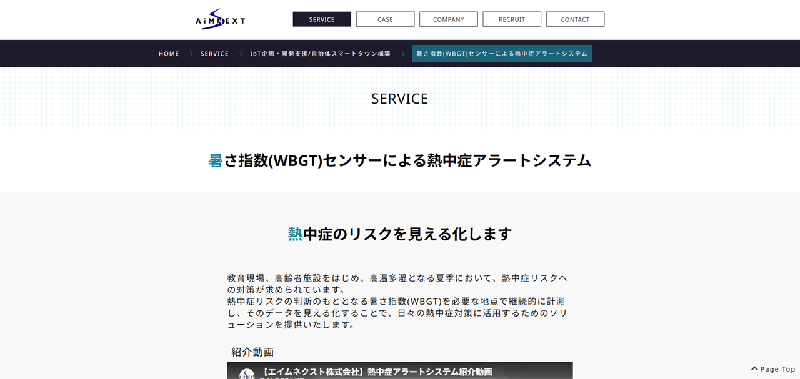This screenshot has height=379, width=800.
Task: Open the SERVICE navigation menu
Action: 321,19
